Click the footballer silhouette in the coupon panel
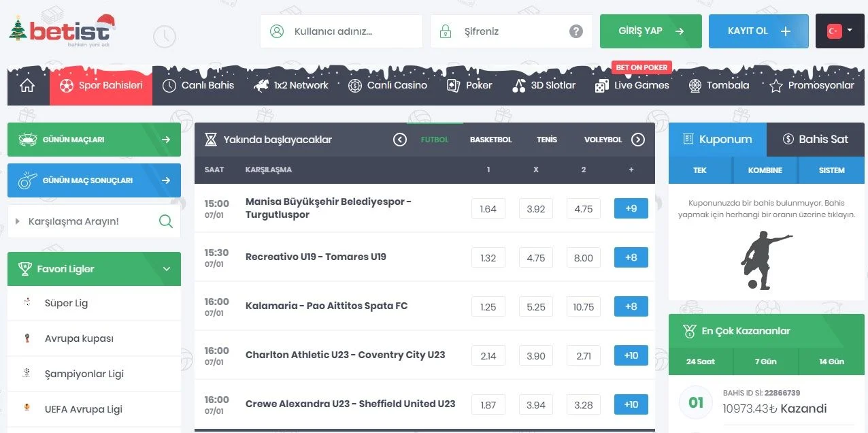This screenshot has width=868, height=433. tap(767, 261)
